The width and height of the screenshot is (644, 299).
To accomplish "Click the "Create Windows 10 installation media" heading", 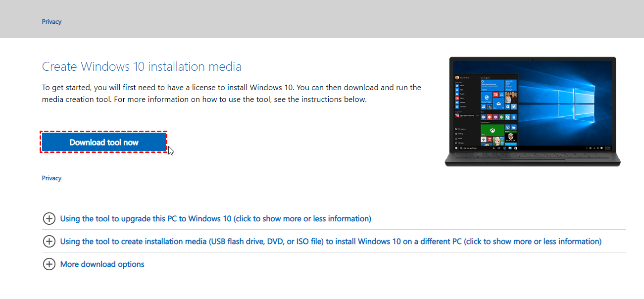I will [x=142, y=67].
